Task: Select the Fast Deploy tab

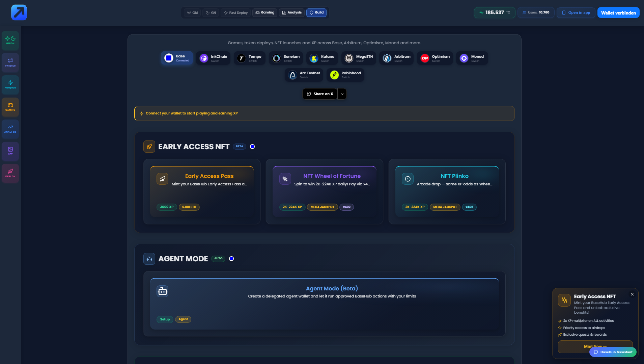Action: (236, 12)
